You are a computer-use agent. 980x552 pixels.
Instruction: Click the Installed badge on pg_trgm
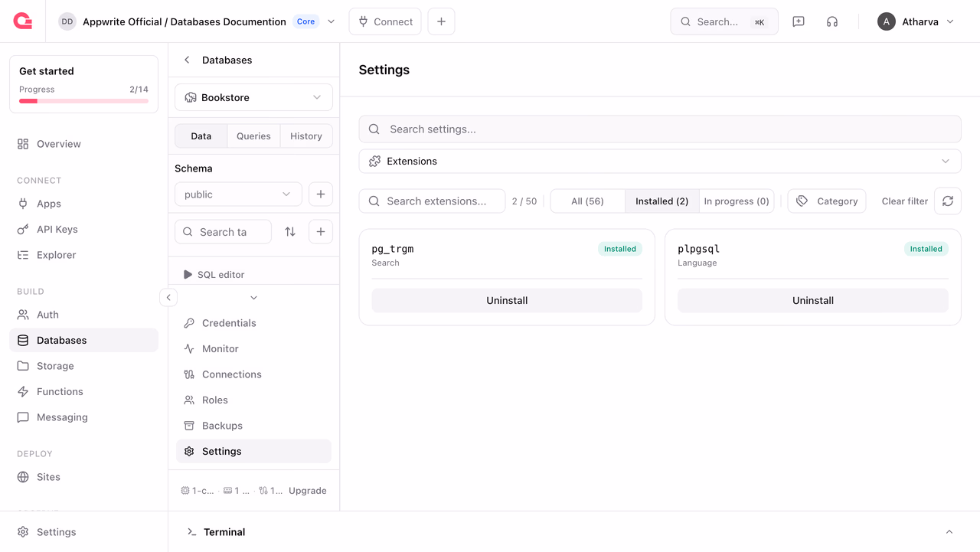coord(620,249)
